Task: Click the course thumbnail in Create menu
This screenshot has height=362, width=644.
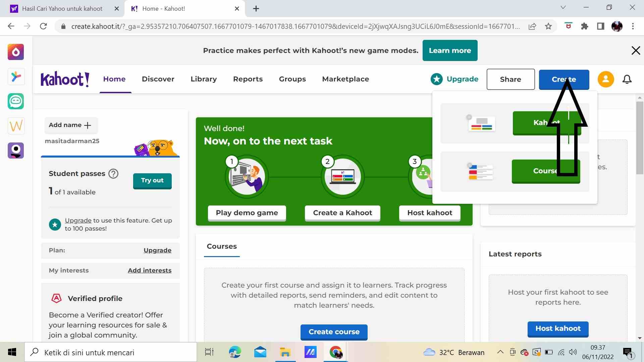Action: pos(480,171)
